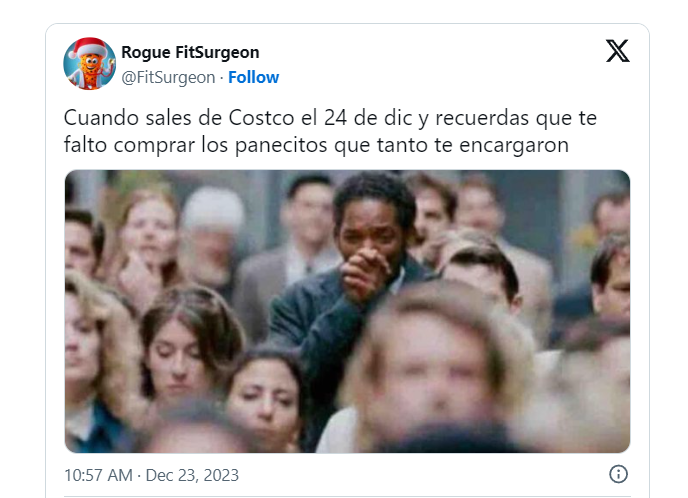688x498 pixels.
Task: Click the word "panecitos" in the tweet
Action: coord(281,145)
